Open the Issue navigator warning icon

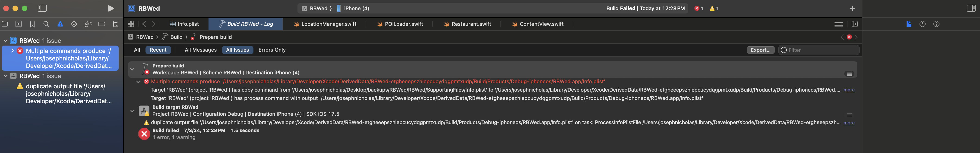coord(60,24)
